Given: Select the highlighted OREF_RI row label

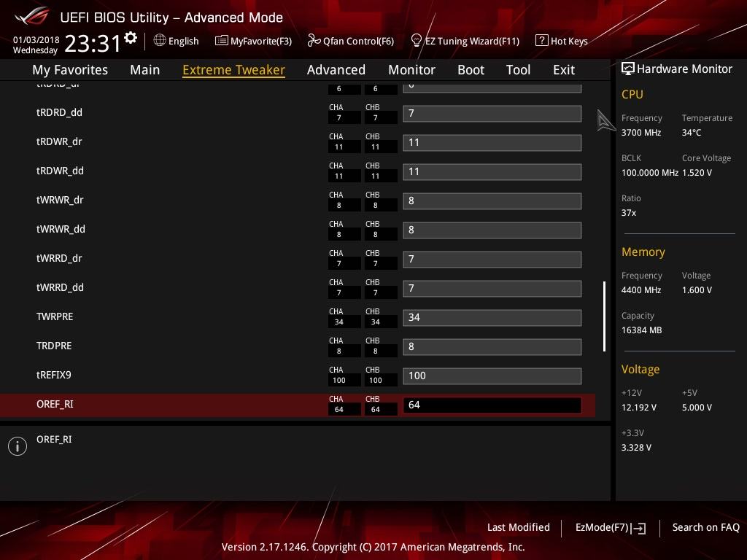Looking at the screenshot, I should tap(55, 404).
